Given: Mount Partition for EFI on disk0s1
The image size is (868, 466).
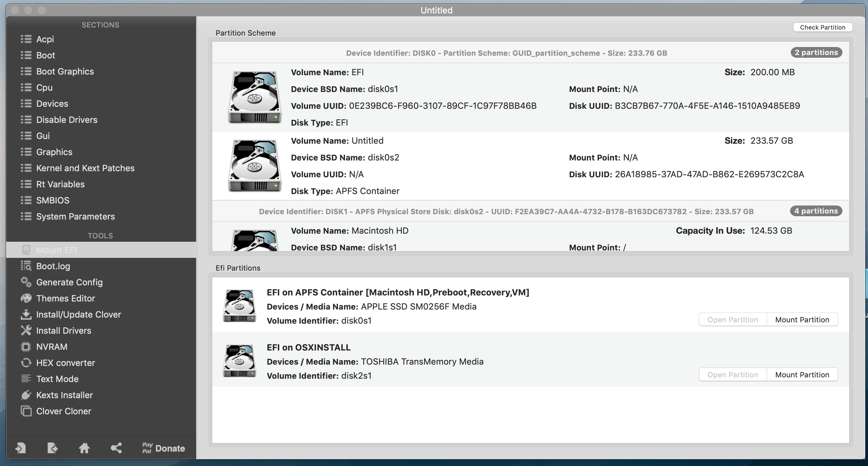Looking at the screenshot, I should tap(802, 320).
